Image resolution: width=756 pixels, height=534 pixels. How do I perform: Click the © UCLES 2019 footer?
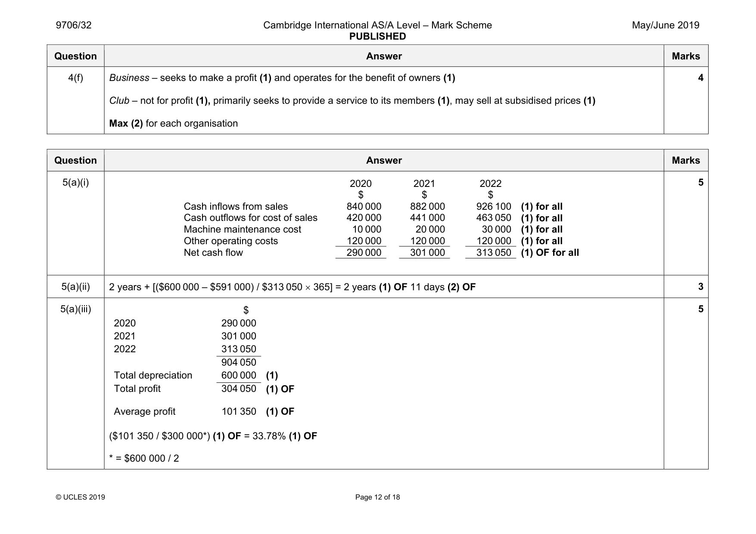click(80, 497)
